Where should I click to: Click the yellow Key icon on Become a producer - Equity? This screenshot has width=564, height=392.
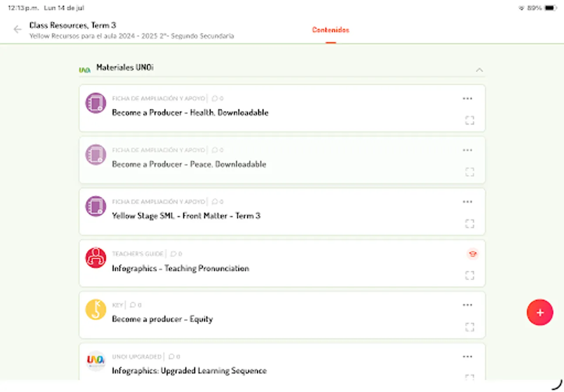(95, 309)
